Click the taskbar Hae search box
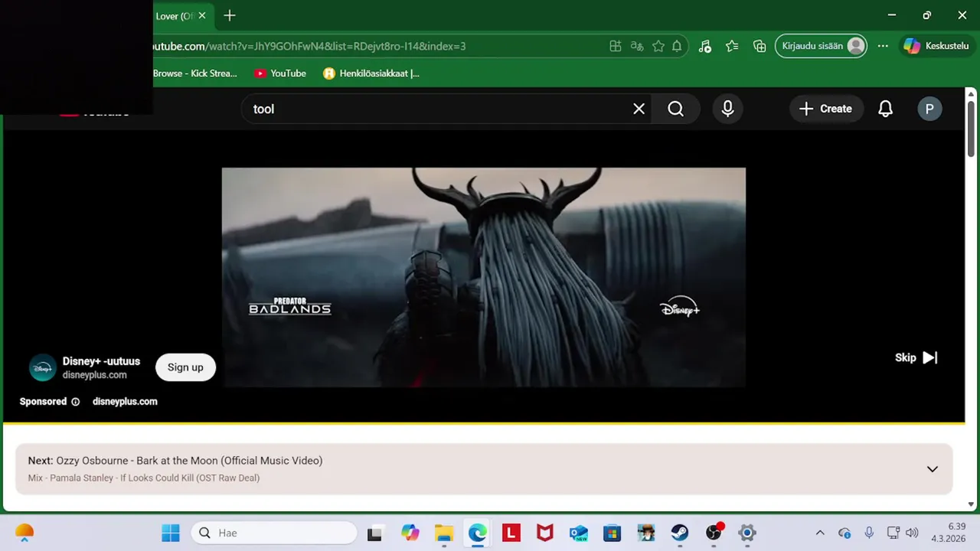This screenshot has width=980, height=551. point(274,533)
